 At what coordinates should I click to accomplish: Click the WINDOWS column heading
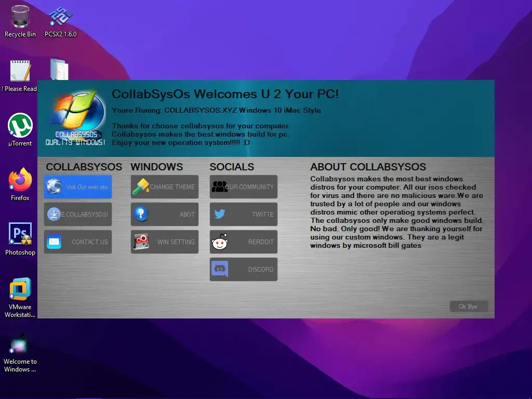(157, 167)
